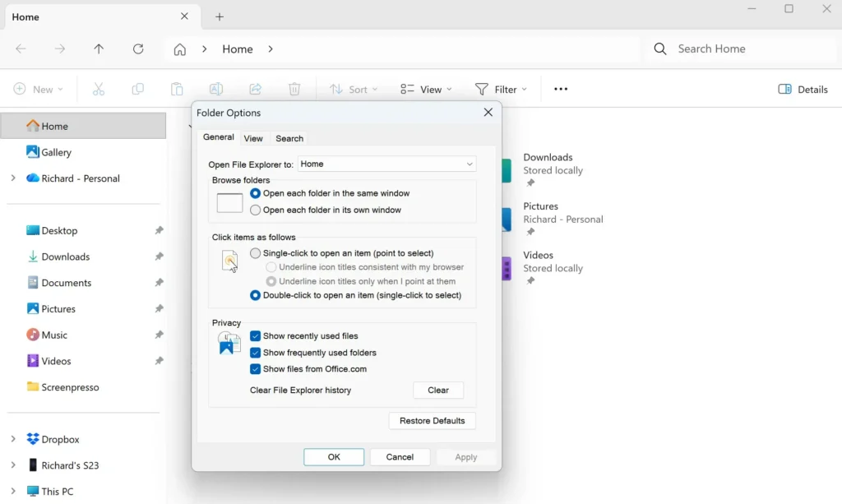The height and width of the screenshot is (504, 842).
Task: Open Documents in the sidebar
Action: pos(66,282)
